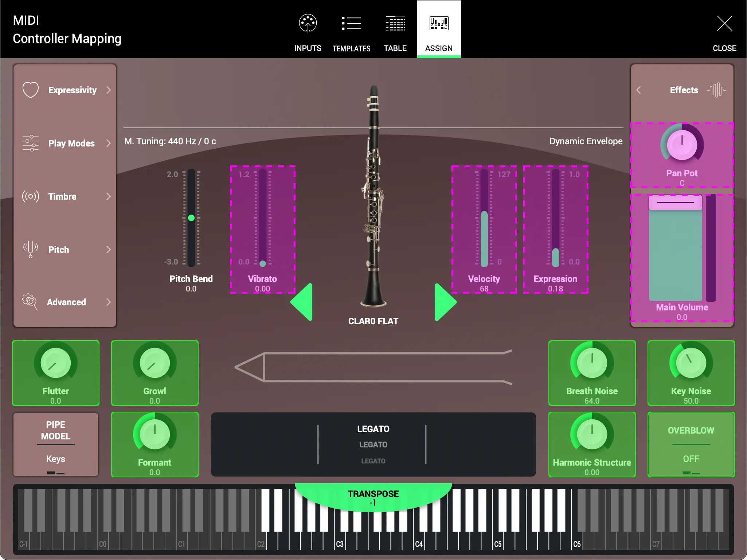Open the Templates view

[351, 29]
